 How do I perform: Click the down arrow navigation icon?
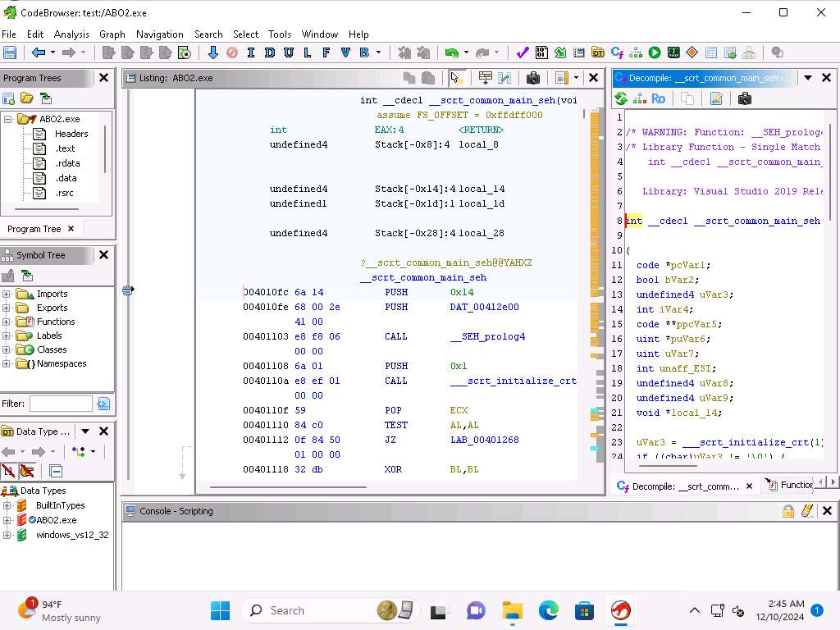tap(213, 52)
